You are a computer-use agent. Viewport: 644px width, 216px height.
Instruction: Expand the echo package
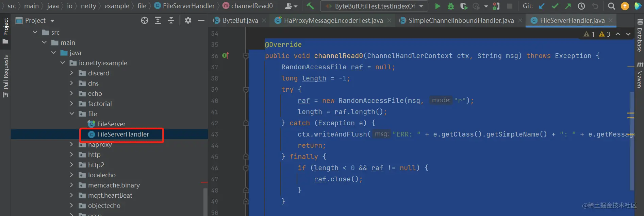tap(71, 93)
